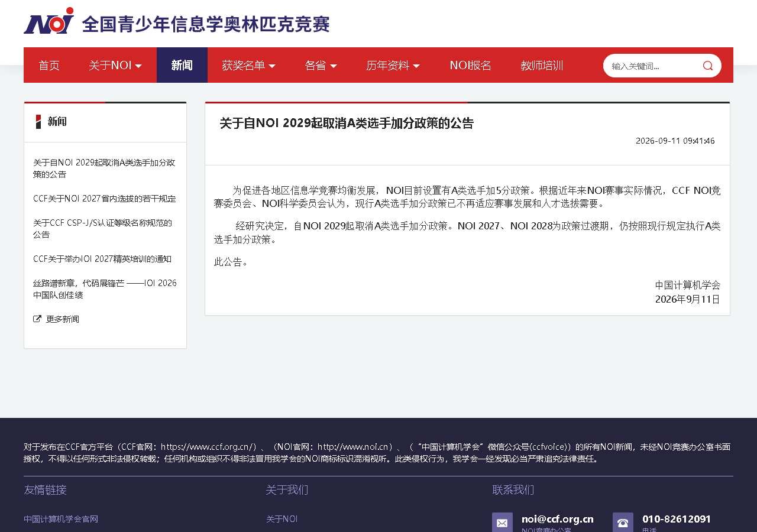The height and width of the screenshot is (532, 757).
Task: Open the 中国计算机学会官网 footer link
Action: [61, 519]
